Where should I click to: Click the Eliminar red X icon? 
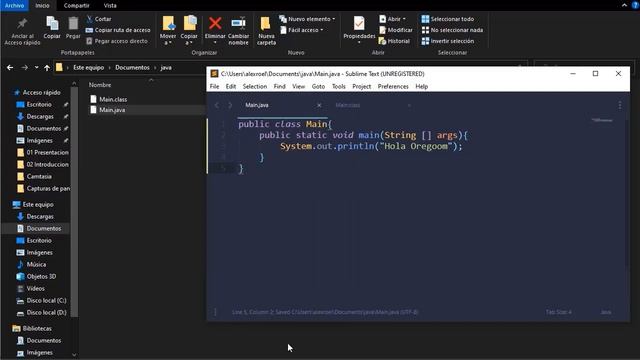coord(215,23)
